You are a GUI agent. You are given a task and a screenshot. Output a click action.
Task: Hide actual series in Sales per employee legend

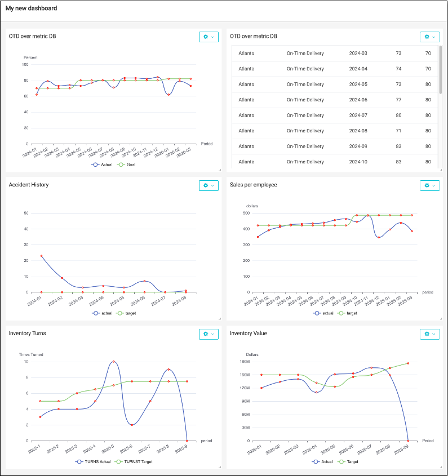click(324, 313)
